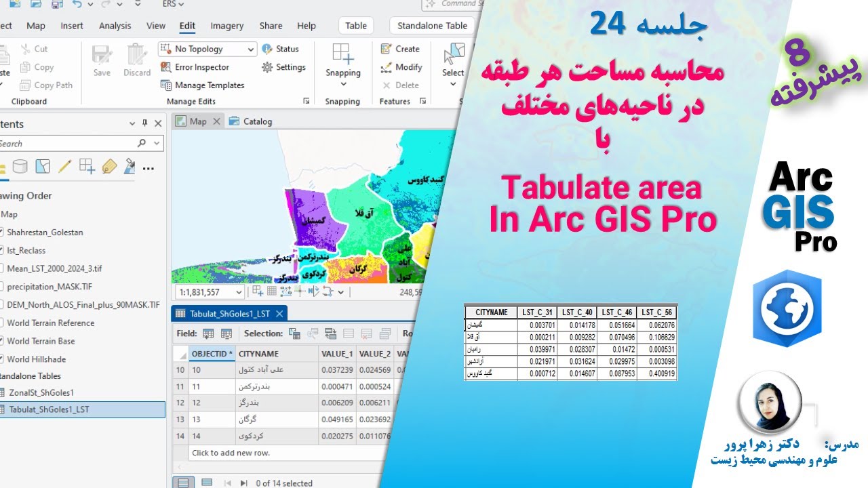Toggle Shahrestan_Golestan layer visibility checkbox

[1, 232]
